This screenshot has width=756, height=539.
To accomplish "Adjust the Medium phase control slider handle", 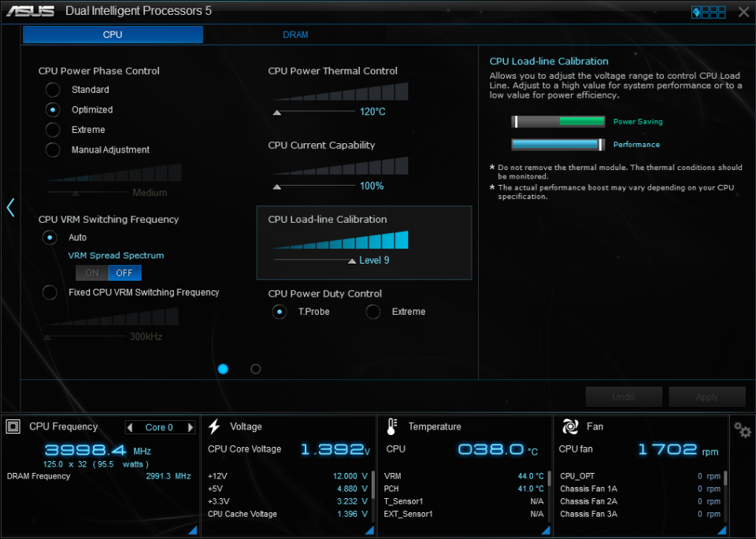I will point(76,193).
